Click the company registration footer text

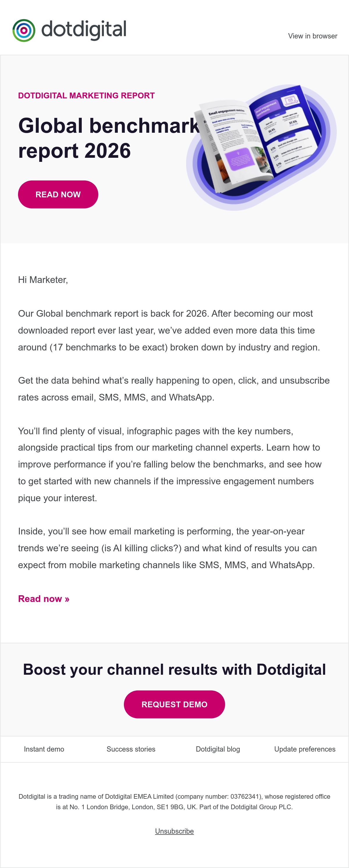pyautogui.click(x=174, y=802)
